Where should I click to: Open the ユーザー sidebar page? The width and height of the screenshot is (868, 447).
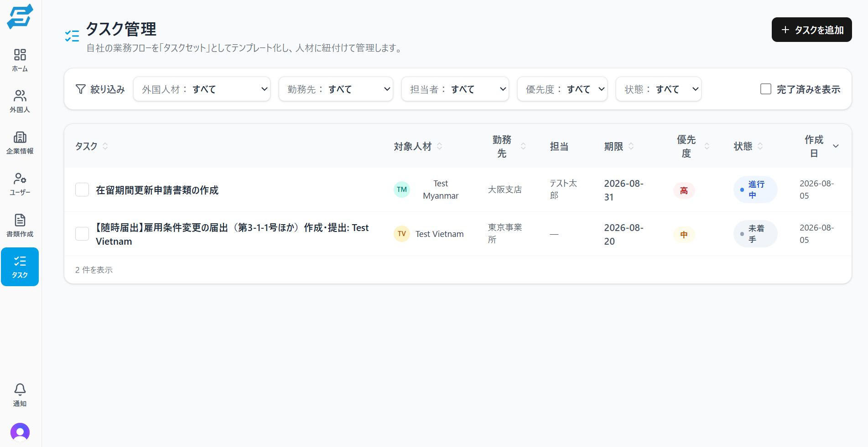pos(20,185)
